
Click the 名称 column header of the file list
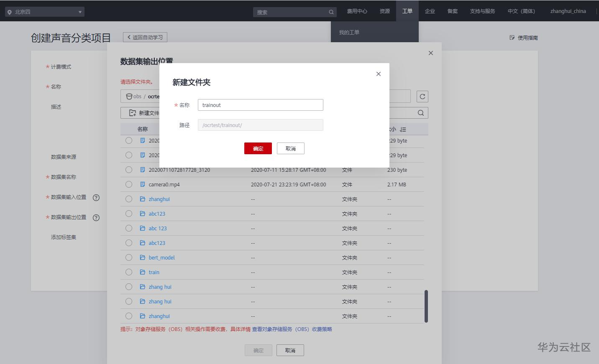pos(143,129)
